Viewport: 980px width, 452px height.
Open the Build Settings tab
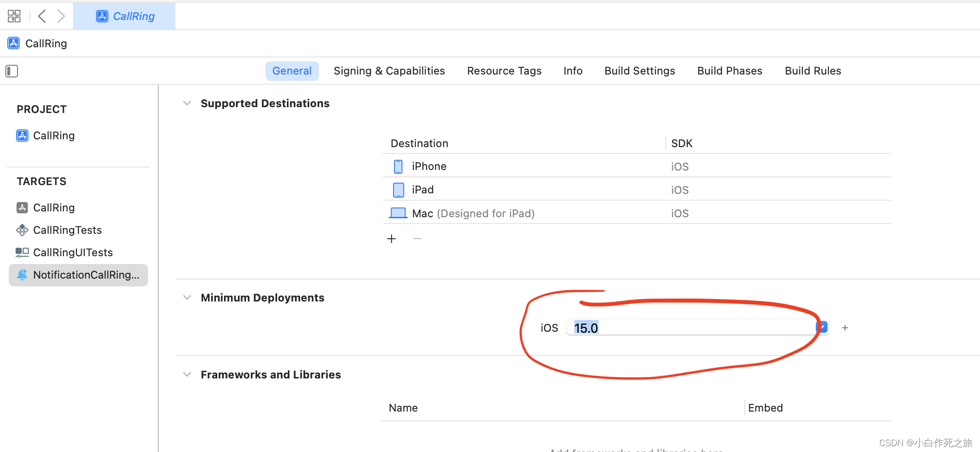click(x=640, y=71)
